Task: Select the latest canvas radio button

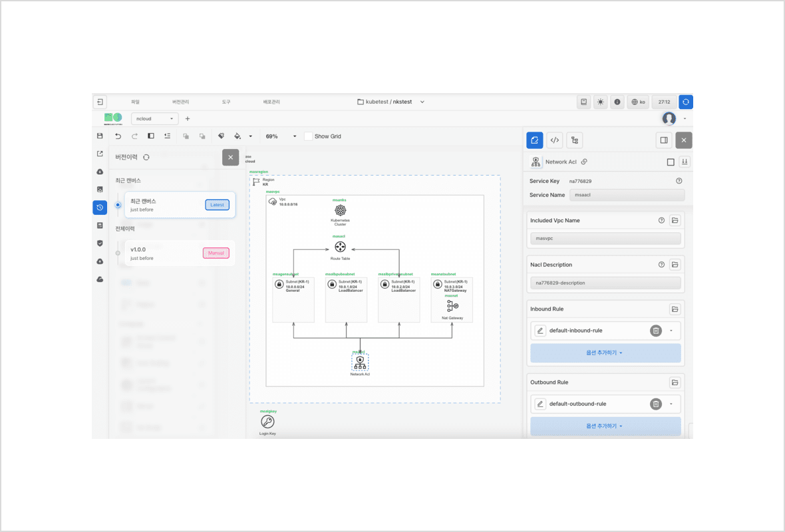Action: click(x=118, y=205)
